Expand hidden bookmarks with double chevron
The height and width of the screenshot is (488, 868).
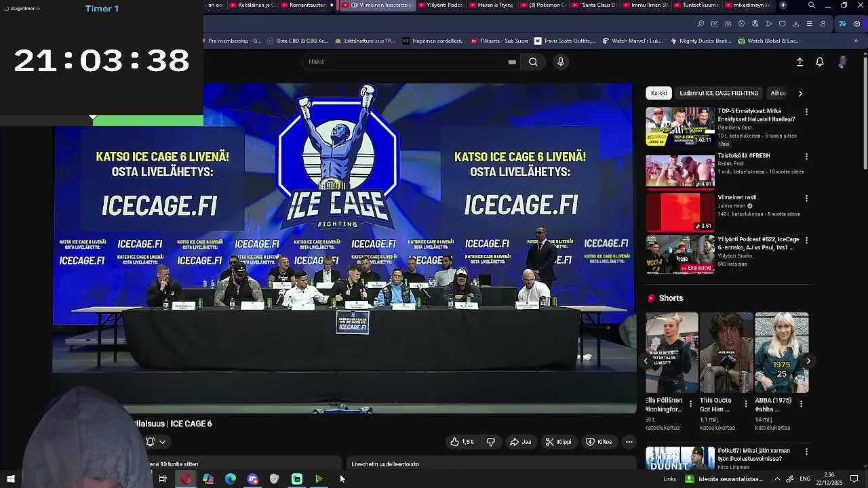pyautogui.click(x=856, y=41)
